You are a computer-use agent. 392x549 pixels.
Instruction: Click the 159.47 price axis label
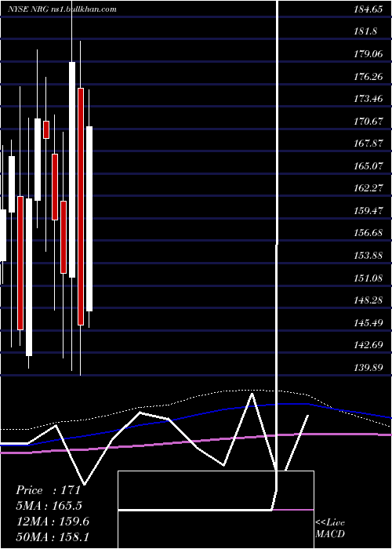coord(368,211)
